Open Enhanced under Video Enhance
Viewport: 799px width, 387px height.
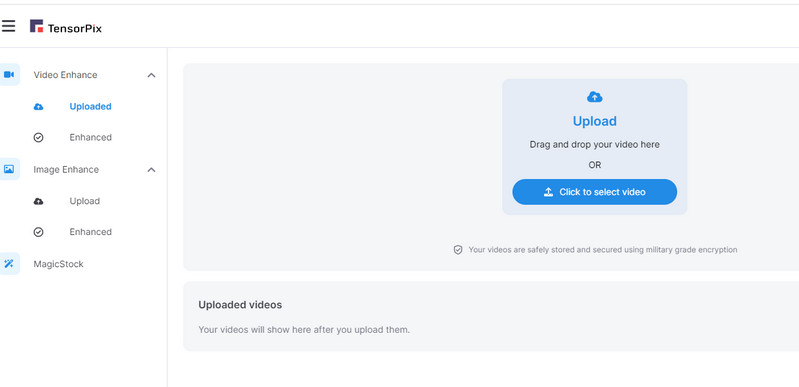[90, 138]
